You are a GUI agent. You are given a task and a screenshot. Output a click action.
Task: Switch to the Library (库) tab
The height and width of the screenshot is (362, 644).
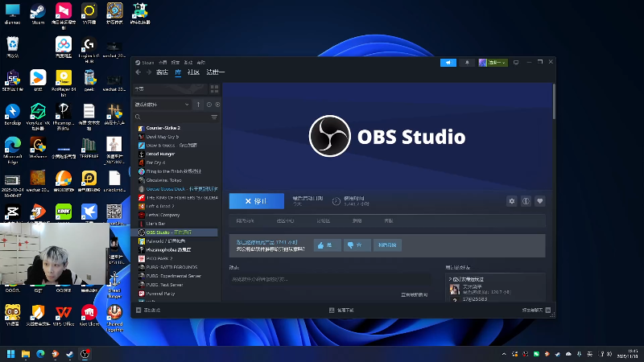coord(178,72)
